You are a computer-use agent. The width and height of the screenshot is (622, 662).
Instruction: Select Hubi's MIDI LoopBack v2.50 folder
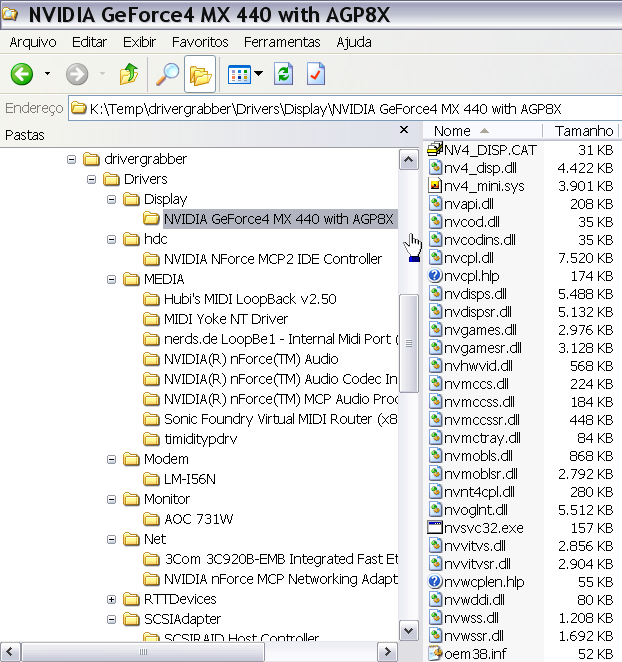coord(240,299)
